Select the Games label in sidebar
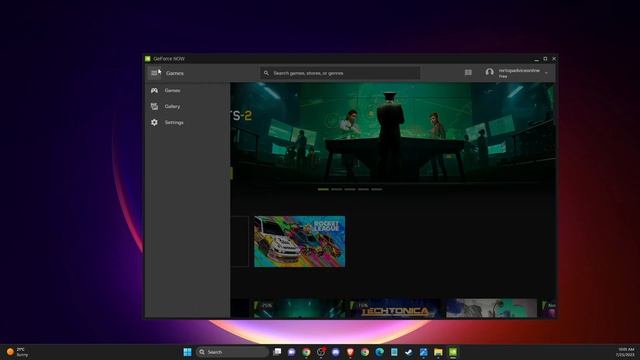The image size is (640, 360). pos(172,90)
